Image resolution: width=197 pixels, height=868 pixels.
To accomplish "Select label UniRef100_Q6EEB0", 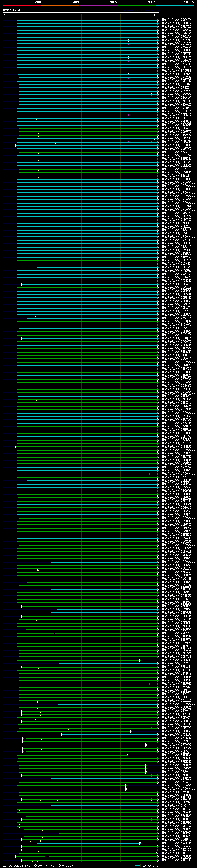I will (177, 480).
